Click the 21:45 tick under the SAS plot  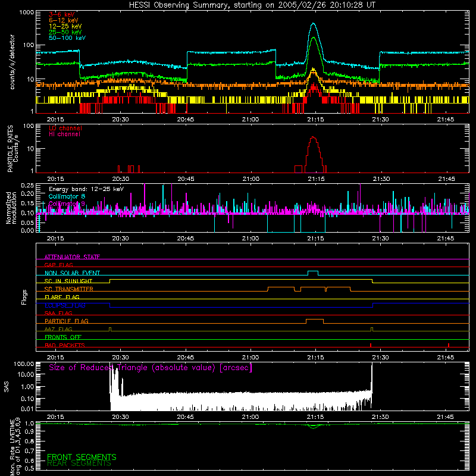click(446, 417)
